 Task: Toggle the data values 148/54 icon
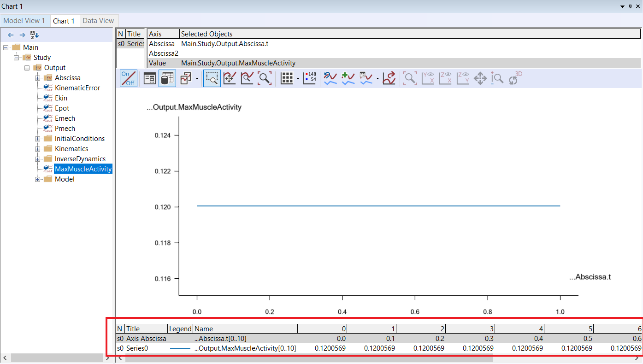[310, 78]
